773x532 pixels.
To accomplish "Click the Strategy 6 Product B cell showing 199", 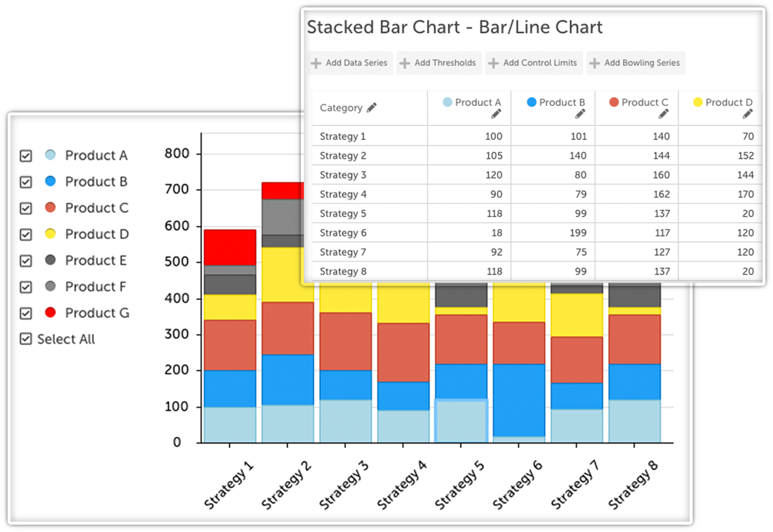I will 552,233.
